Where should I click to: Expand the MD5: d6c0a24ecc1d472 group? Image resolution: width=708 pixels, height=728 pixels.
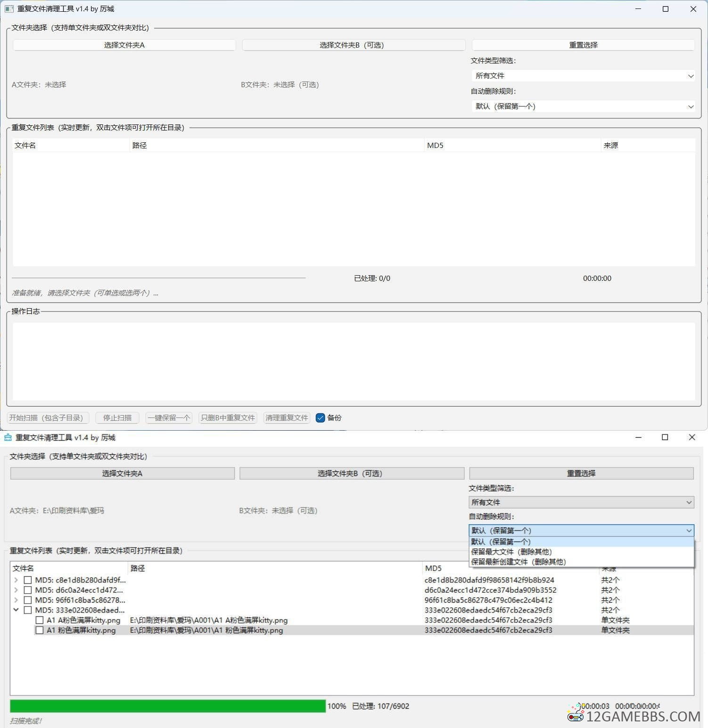pos(16,590)
